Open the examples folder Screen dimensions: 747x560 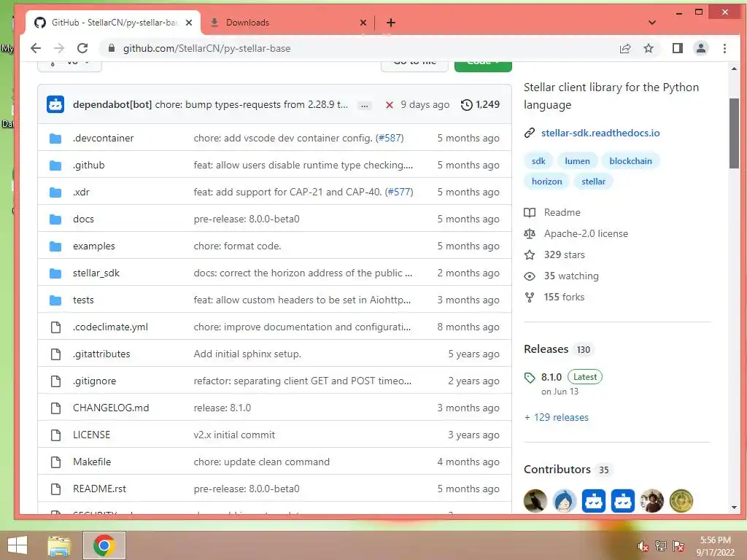coord(94,246)
